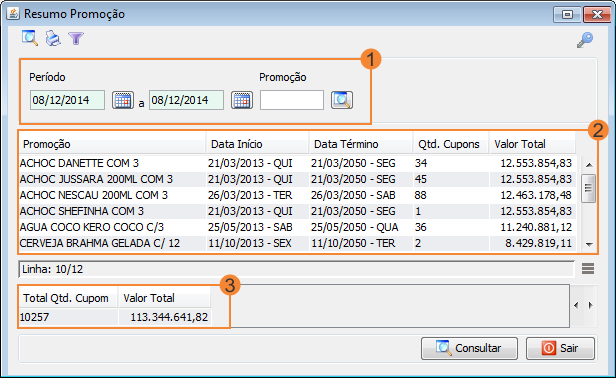The width and height of the screenshot is (616, 378).
Task: Open the Promoção lookup search button
Action: tap(342, 100)
